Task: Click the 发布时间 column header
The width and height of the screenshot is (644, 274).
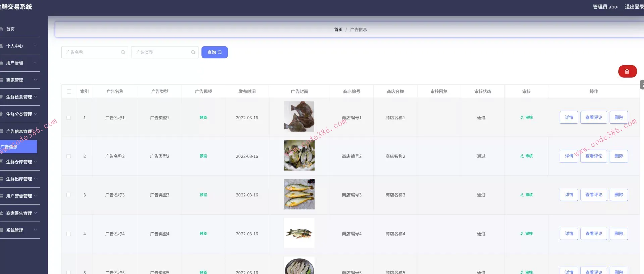Action: pos(247,91)
